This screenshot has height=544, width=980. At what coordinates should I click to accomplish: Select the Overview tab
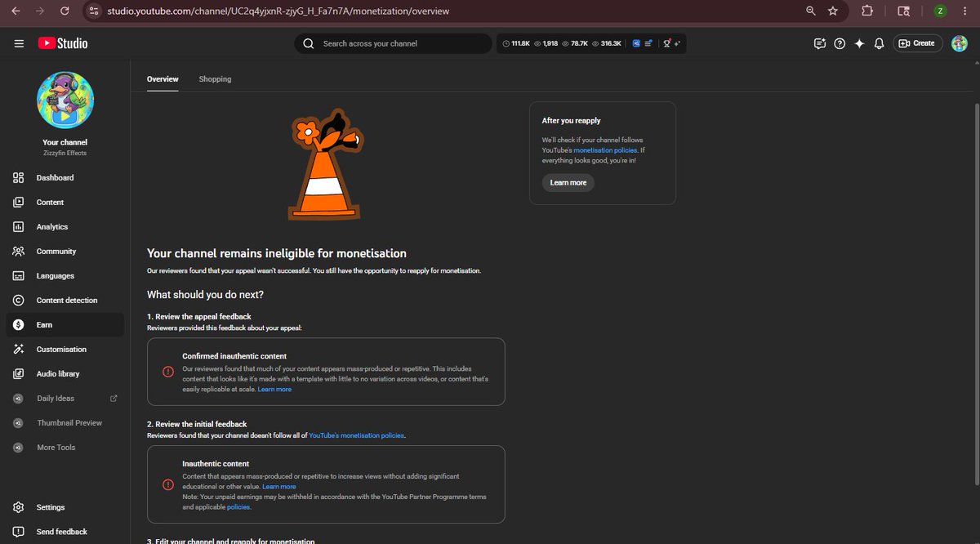[x=163, y=79]
